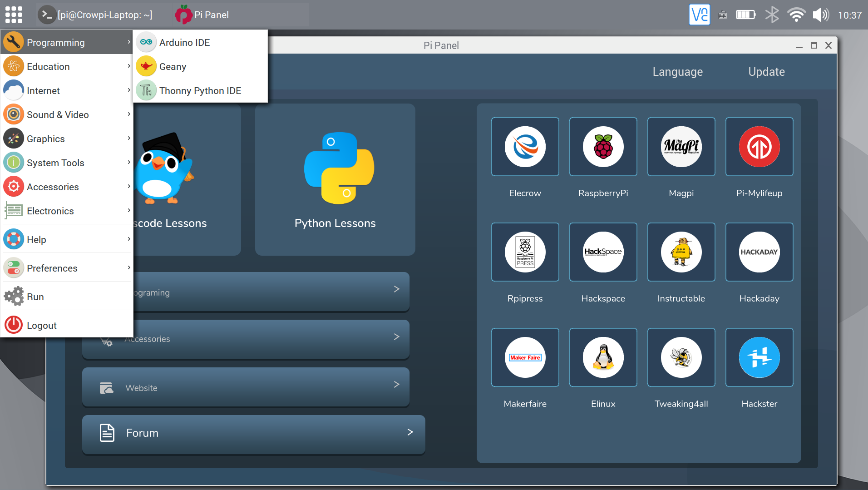Launch Geany from Programming submenu
868x490 pixels.
tap(200, 66)
